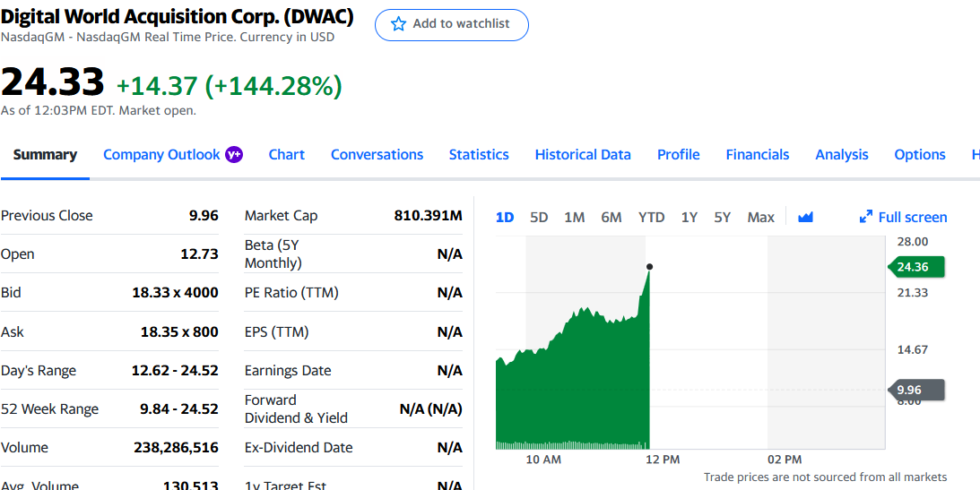
Task: Select the Max chart range
Action: [x=760, y=217]
